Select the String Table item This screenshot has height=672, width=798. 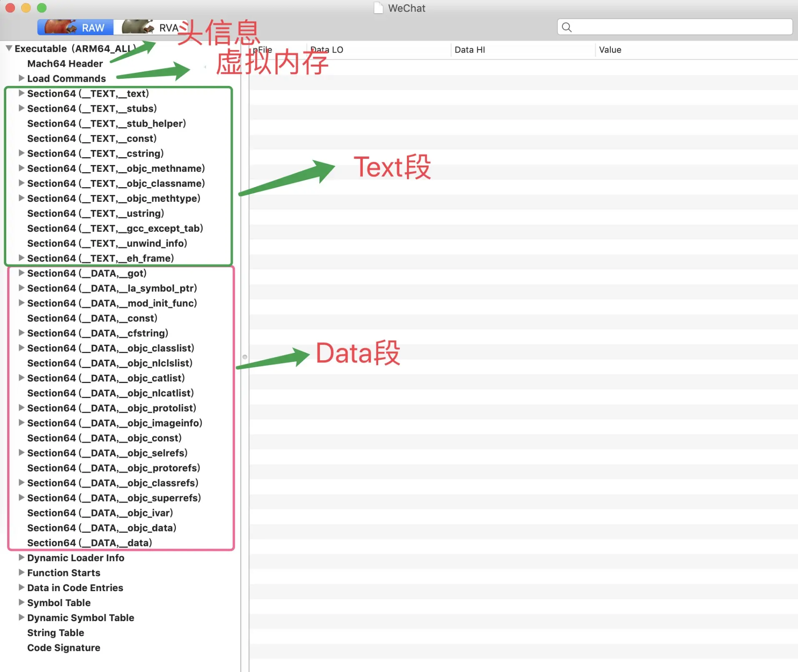56,633
